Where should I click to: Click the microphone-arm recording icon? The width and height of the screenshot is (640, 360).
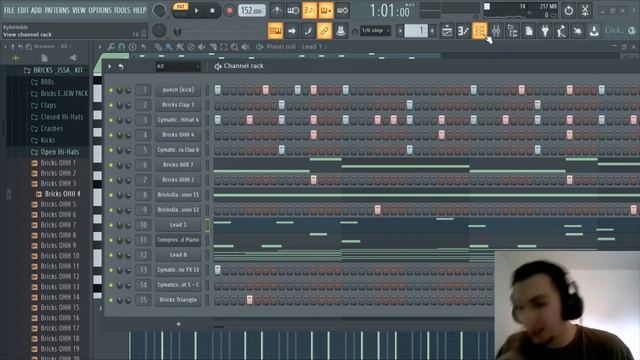point(561,31)
